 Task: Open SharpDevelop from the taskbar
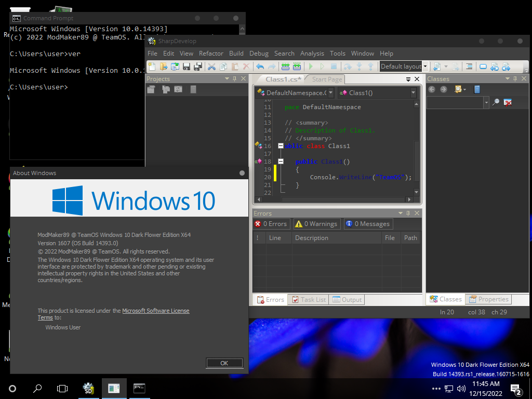tap(88, 388)
